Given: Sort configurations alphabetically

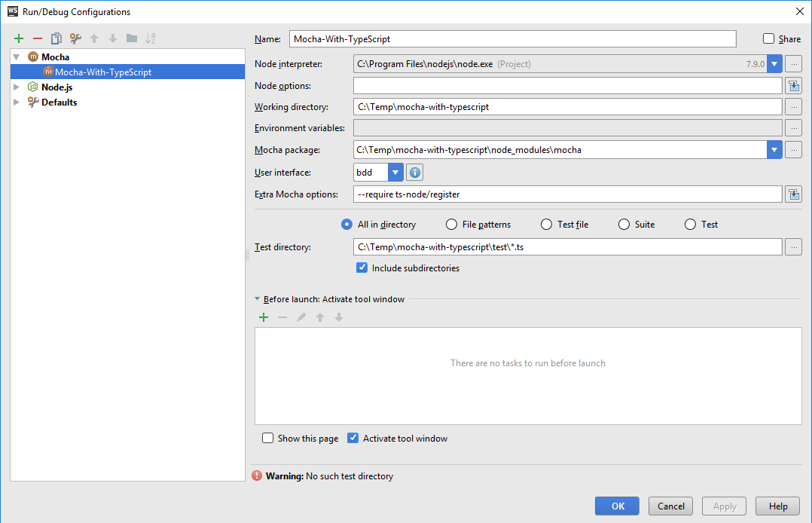Looking at the screenshot, I should click(151, 38).
